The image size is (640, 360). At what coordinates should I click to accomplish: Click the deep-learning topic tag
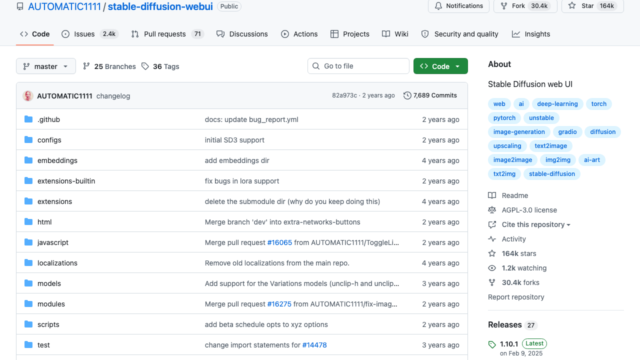click(557, 104)
